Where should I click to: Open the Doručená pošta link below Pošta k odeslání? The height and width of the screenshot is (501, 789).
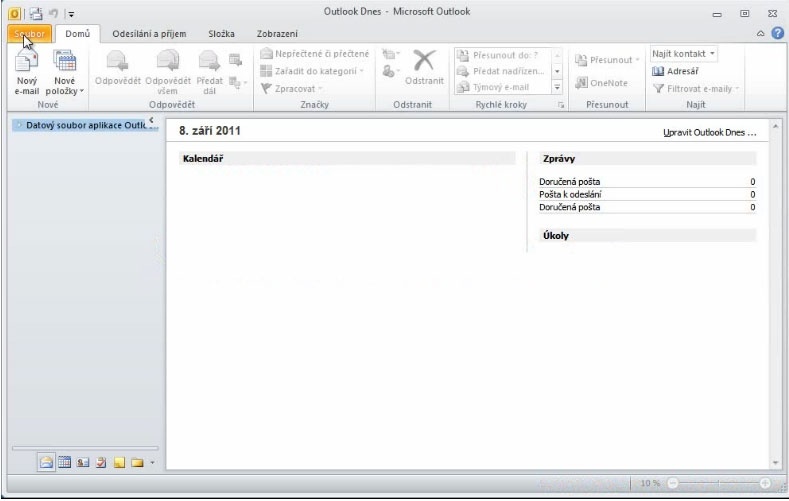[x=569, y=207]
